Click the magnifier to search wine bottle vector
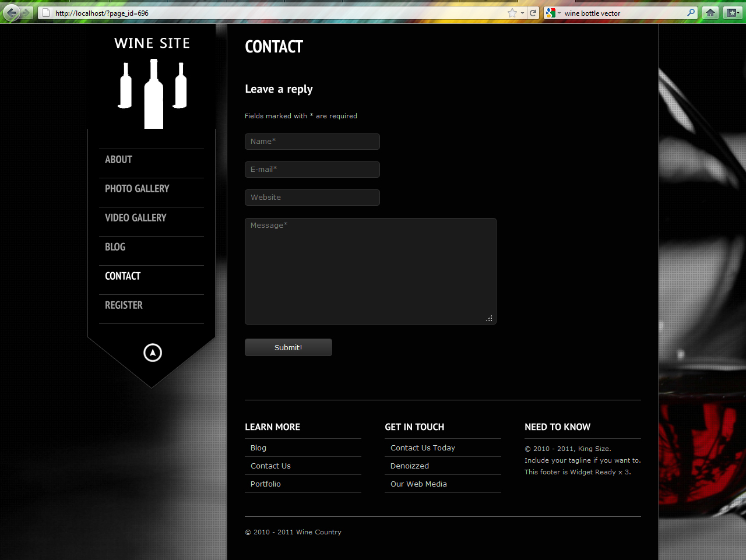The width and height of the screenshot is (746, 560). [x=691, y=12]
